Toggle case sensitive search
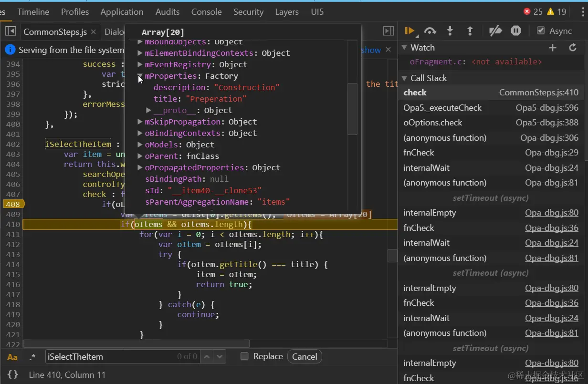This screenshot has width=588, height=384. pos(12,357)
